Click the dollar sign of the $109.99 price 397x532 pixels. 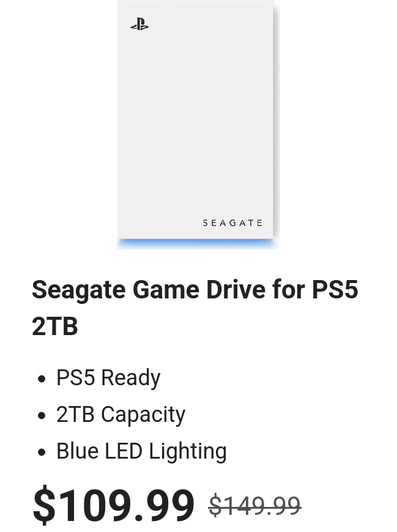(x=43, y=506)
